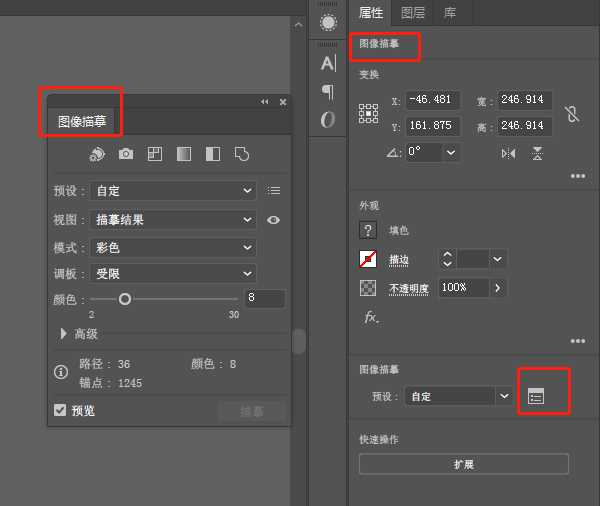Open the Image Trace panel icon in Properties
Screen dimensions: 600x506
point(536,396)
